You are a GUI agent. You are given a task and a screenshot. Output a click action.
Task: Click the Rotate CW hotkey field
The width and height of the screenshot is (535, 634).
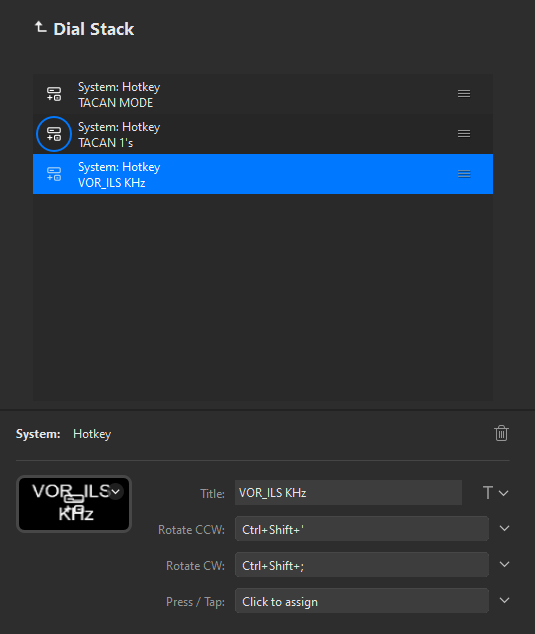click(362, 565)
